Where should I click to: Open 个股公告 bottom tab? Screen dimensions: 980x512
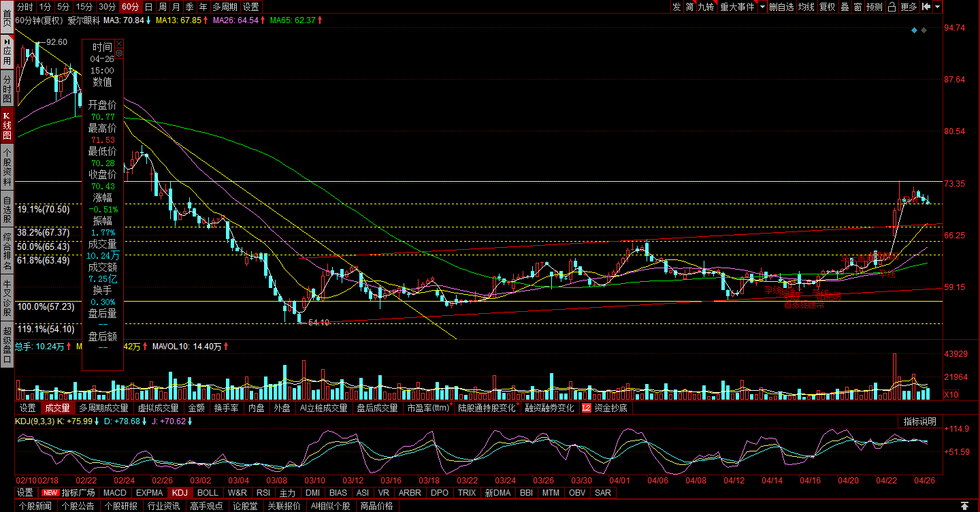point(78,506)
